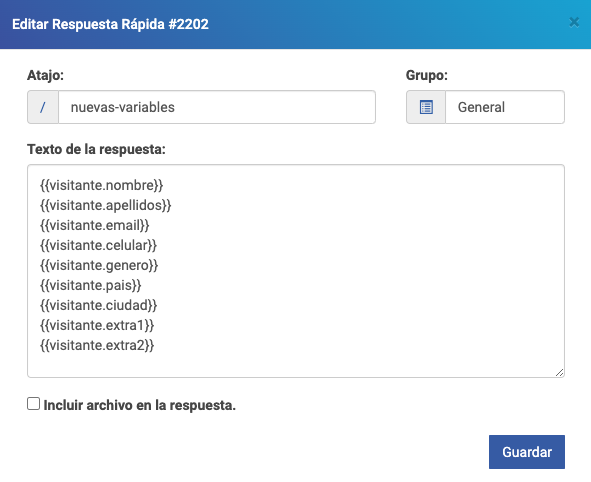Click the {{visitante.ciudad}} variable line
The height and width of the screenshot is (482, 591).
(98, 305)
